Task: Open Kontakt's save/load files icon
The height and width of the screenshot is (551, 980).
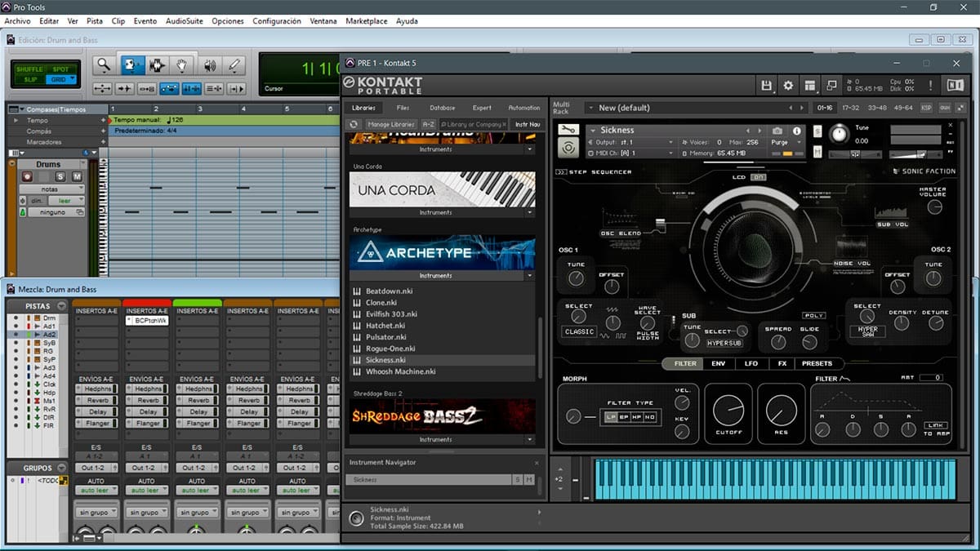Action: 766,85
